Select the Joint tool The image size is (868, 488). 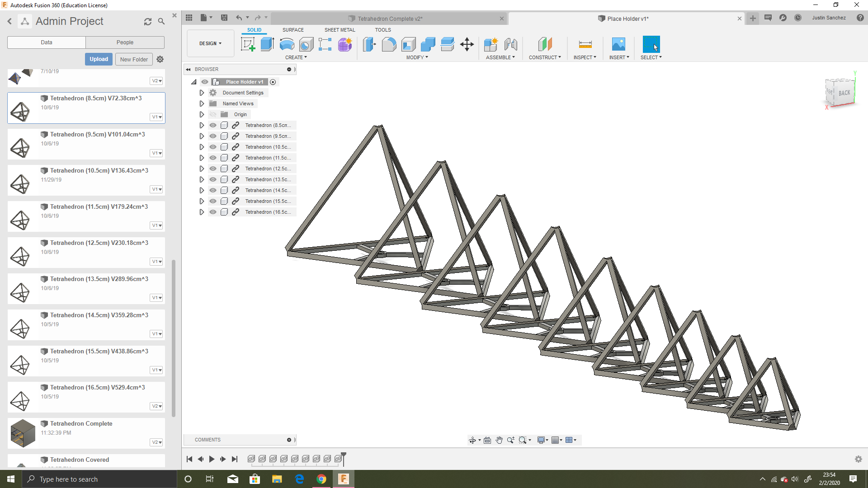click(x=510, y=44)
